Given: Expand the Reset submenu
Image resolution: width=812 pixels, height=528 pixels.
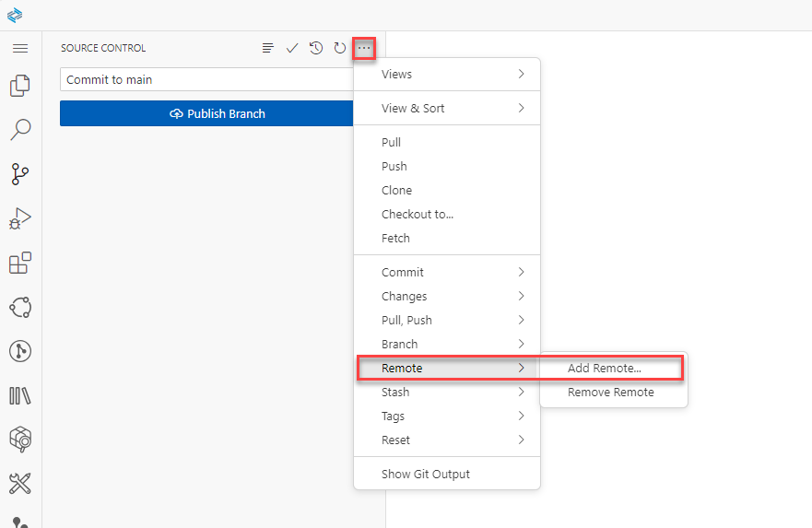Looking at the screenshot, I should [447, 440].
